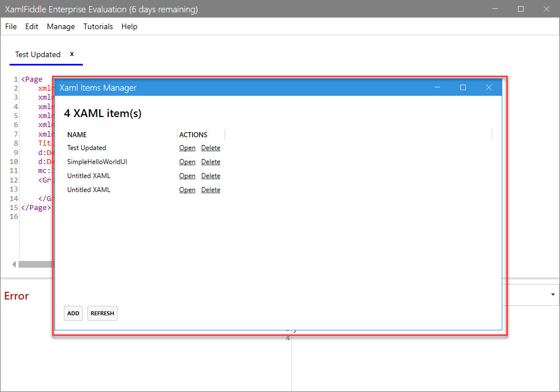This screenshot has width=560, height=392.
Task: Click the <Page line in the editor
Action: click(32, 80)
